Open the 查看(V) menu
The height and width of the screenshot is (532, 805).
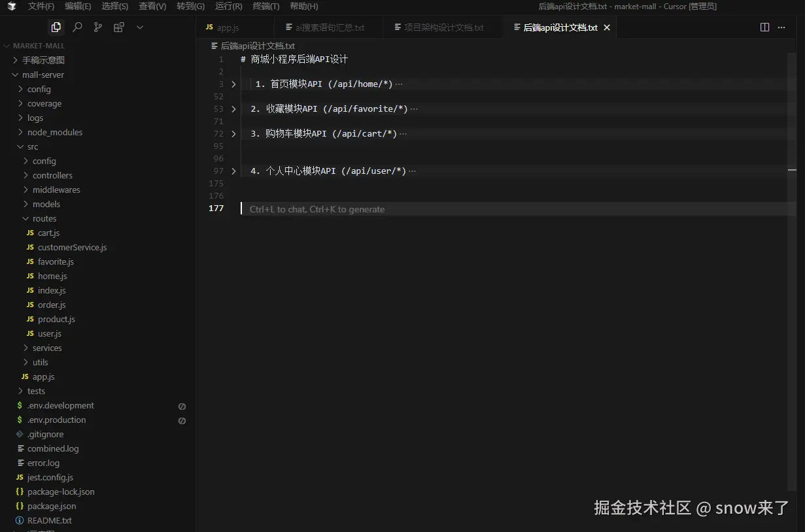point(152,7)
